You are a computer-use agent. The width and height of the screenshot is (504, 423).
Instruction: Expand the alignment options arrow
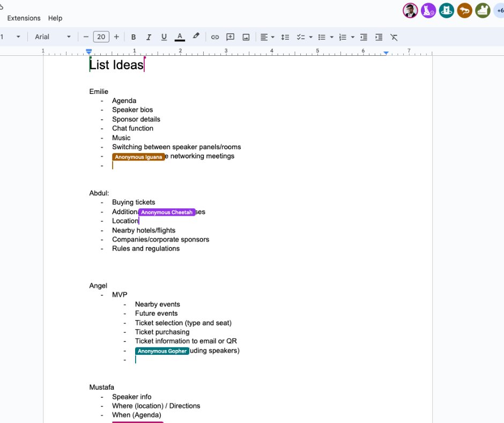pos(273,37)
